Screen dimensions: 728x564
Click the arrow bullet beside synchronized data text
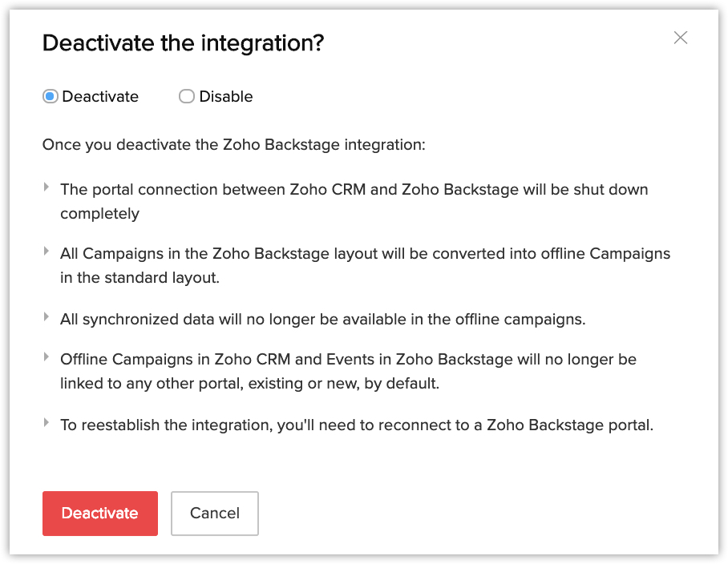coord(47,317)
